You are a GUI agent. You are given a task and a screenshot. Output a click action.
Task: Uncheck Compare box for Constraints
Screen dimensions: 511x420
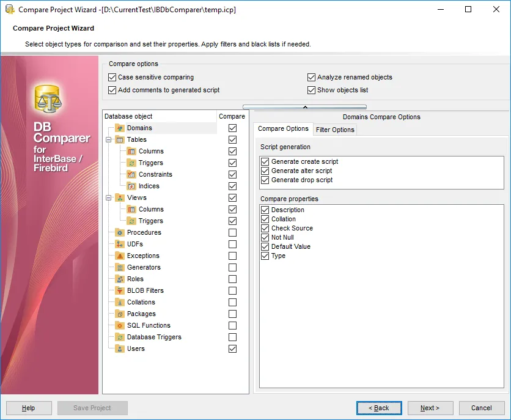[x=232, y=174]
